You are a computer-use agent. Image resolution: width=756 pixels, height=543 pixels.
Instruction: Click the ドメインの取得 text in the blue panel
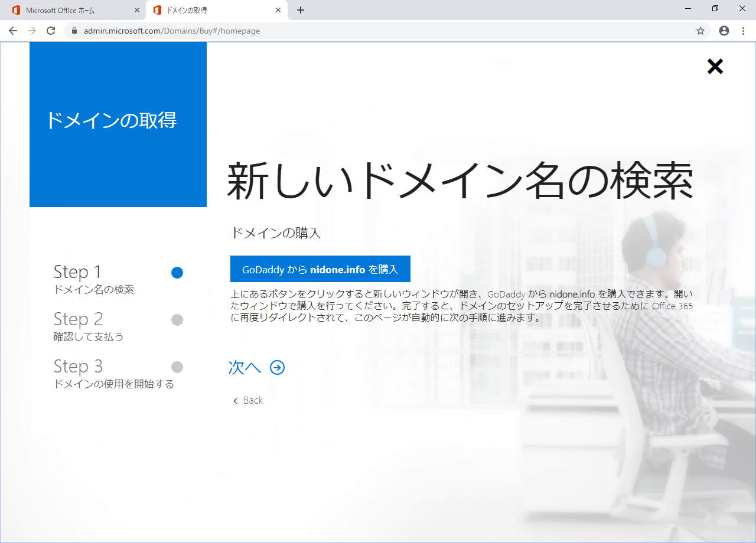(x=112, y=120)
